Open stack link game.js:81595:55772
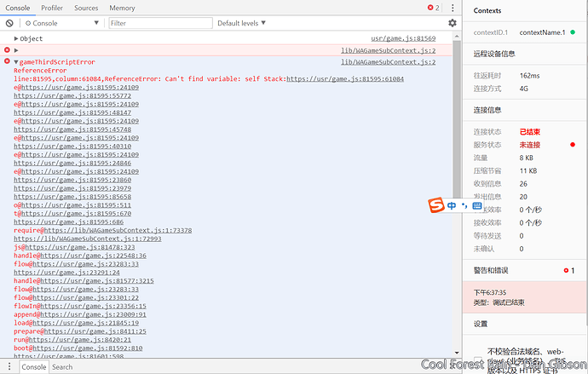588x374 pixels. tap(72, 95)
